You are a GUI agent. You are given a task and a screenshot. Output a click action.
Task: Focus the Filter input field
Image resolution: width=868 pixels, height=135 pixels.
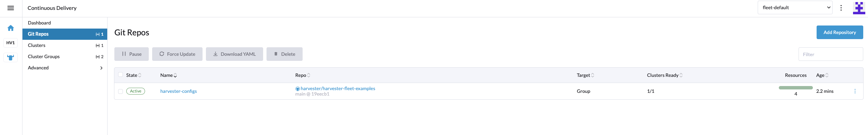pos(831,54)
